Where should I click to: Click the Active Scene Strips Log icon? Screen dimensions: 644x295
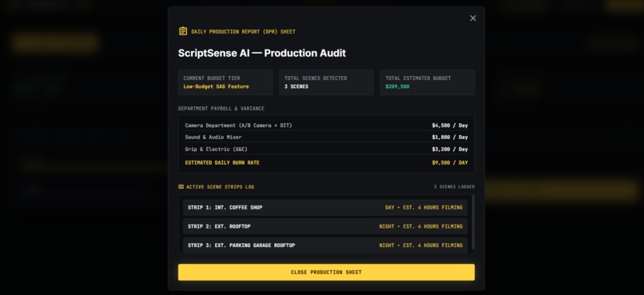click(181, 187)
